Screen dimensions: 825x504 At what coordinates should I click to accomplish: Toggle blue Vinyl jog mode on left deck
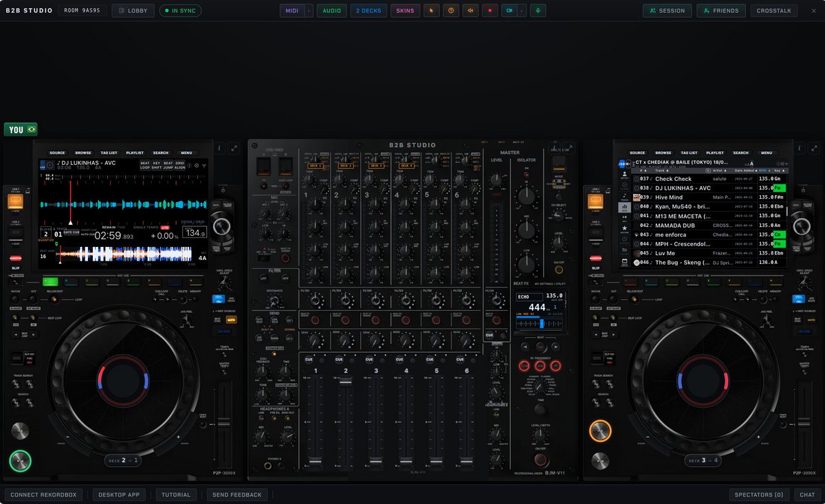point(219,298)
